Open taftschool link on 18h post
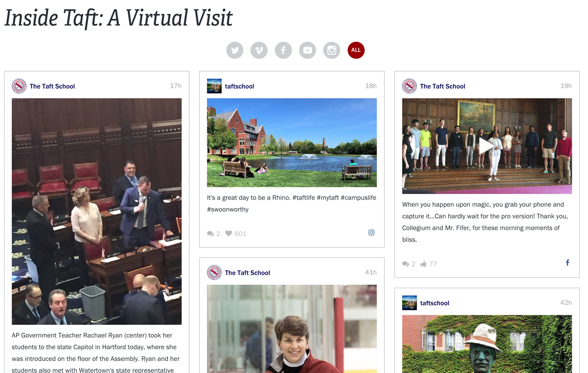Viewport: 588px width, 373px height. point(239,86)
